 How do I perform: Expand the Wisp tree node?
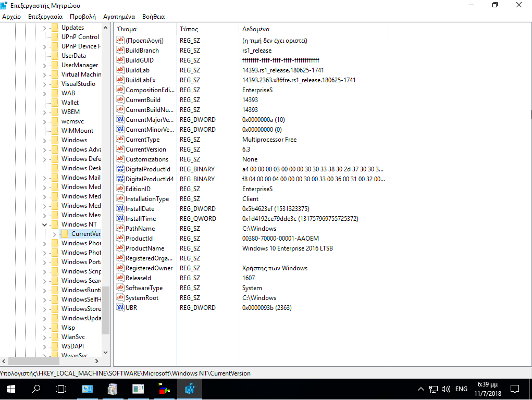tap(44, 328)
